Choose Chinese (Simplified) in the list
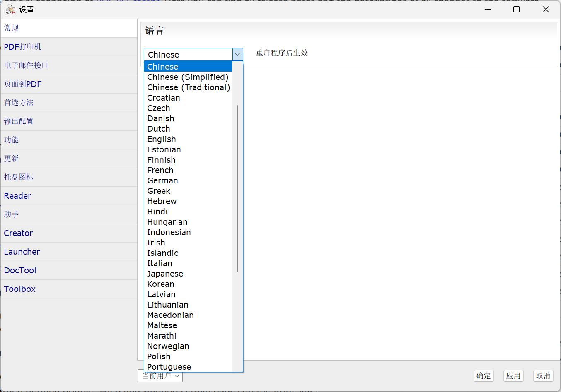The width and height of the screenshot is (561, 392). pyautogui.click(x=188, y=77)
